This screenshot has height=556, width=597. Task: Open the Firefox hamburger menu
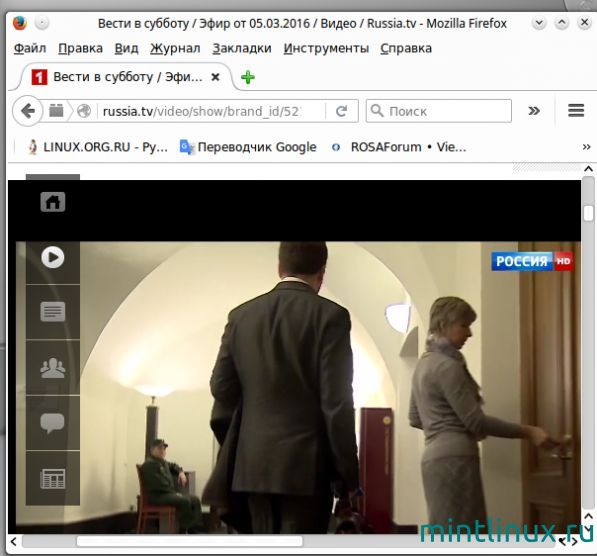tap(576, 111)
